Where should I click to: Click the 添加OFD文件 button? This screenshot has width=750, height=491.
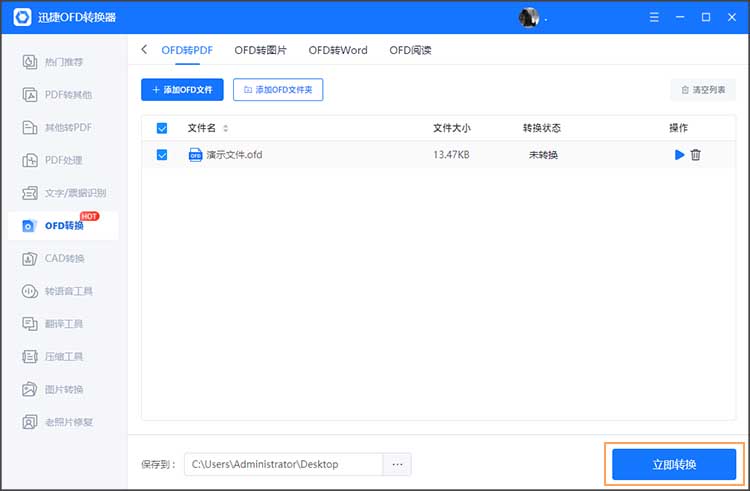pyautogui.click(x=182, y=90)
